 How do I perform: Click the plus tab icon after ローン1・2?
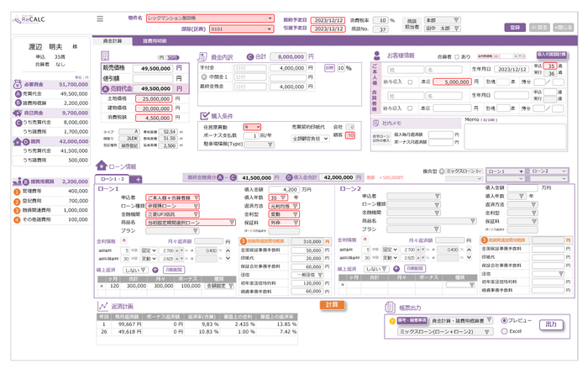click(x=138, y=179)
